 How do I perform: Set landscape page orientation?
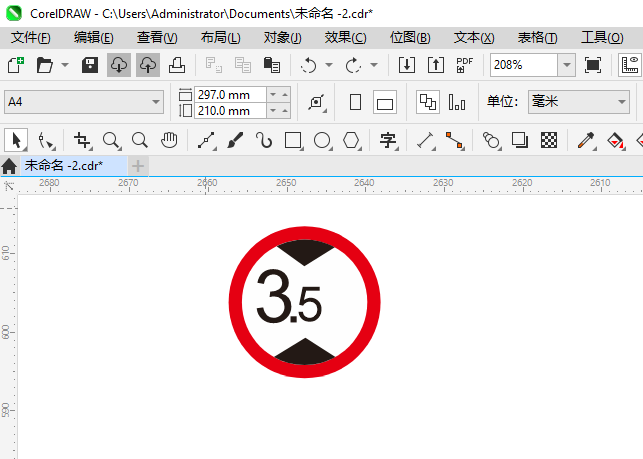click(385, 102)
